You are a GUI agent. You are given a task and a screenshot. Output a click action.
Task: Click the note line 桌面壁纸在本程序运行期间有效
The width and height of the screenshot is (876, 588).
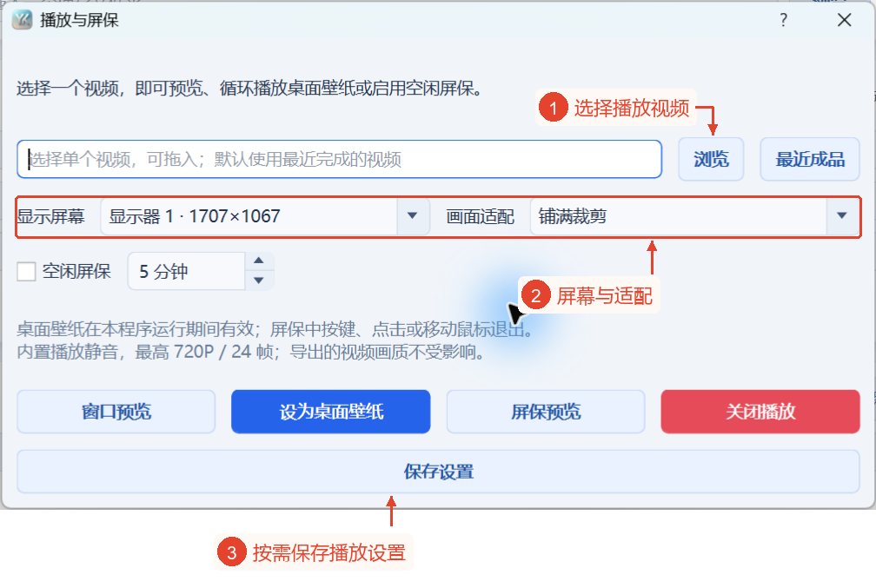click(274, 329)
